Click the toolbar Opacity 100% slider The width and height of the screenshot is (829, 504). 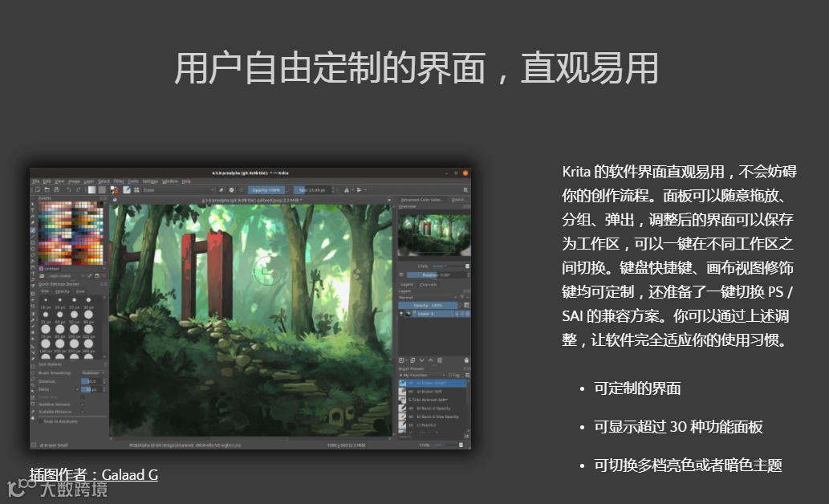pos(266,190)
